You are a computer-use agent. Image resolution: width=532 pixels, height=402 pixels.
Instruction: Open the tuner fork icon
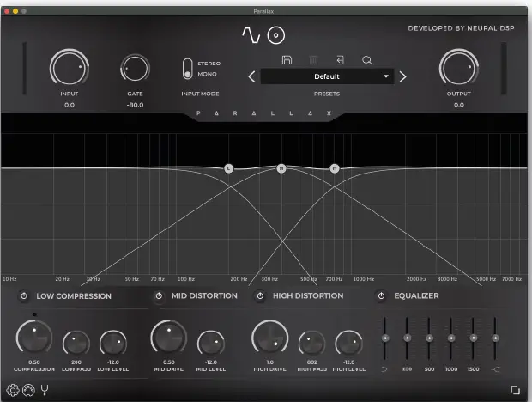pos(45,390)
